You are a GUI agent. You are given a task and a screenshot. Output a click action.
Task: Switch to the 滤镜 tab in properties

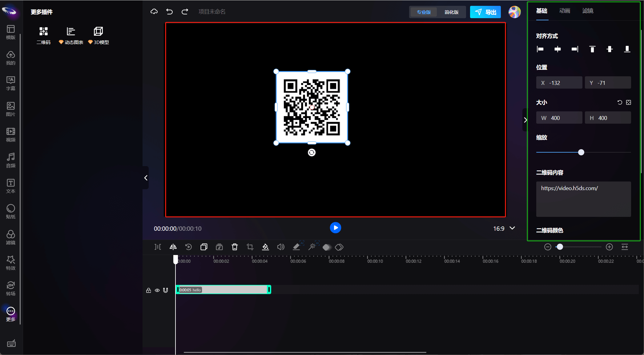tap(588, 11)
